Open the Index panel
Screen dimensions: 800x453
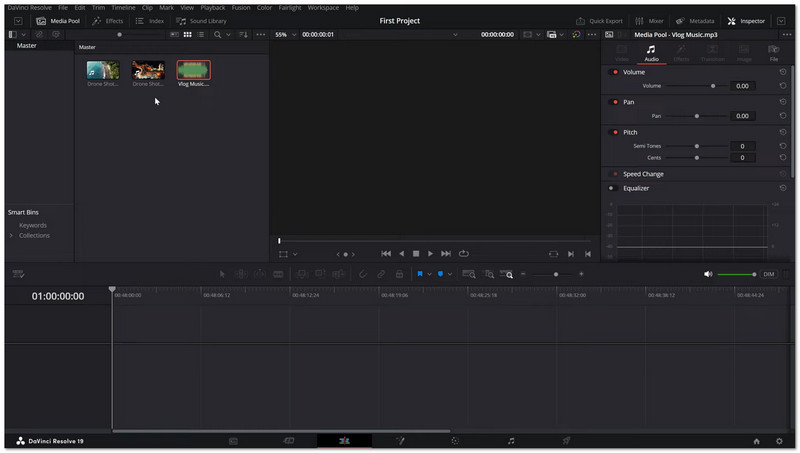pyautogui.click(x=149, y=21)
